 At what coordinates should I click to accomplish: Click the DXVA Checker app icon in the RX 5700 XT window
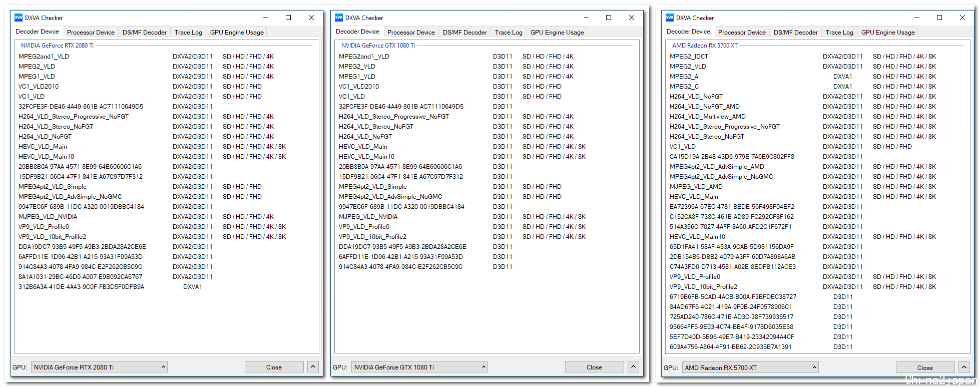click(670, 18)
